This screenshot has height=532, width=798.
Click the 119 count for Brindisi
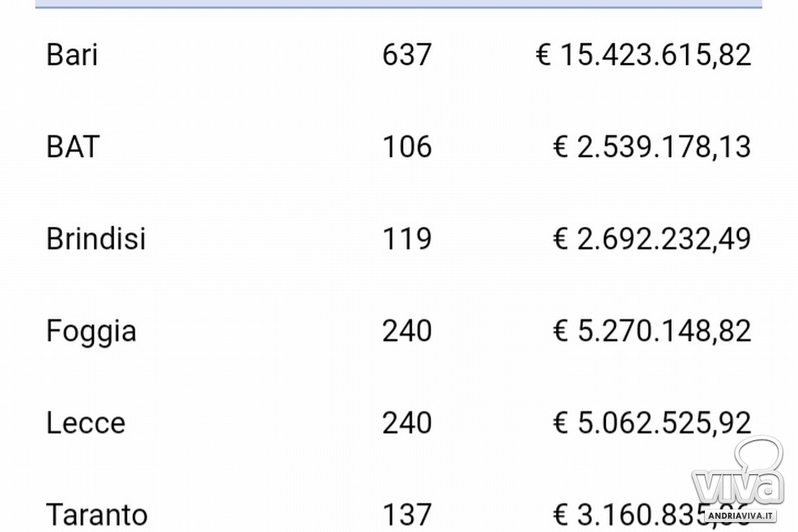(407, 239)
